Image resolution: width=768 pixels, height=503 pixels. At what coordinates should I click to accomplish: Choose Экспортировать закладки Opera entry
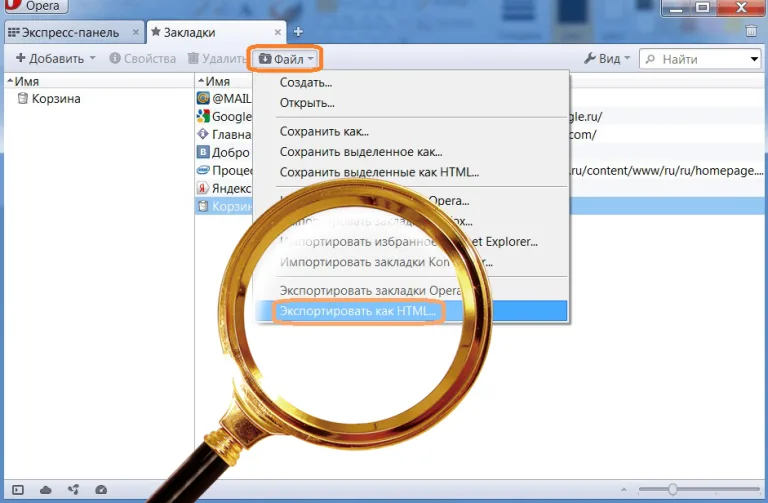pos(410,291)
